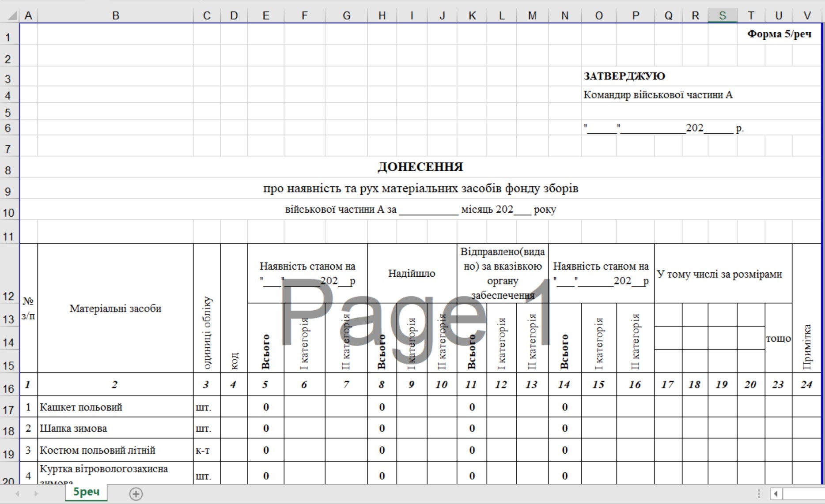Select the Форма 5/реч cell
825x504 pixels.
pos(779,34)
